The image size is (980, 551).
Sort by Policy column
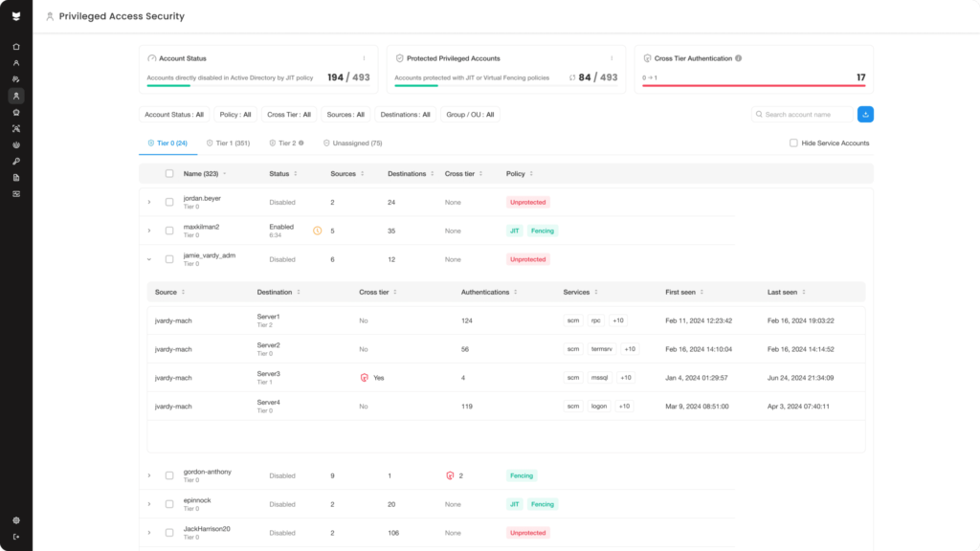pos(531,174)
